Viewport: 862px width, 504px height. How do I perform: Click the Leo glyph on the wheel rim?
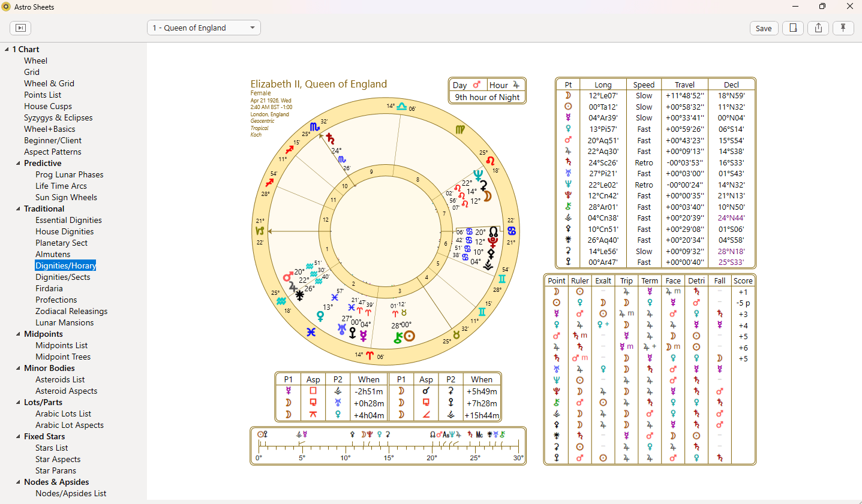490,161
